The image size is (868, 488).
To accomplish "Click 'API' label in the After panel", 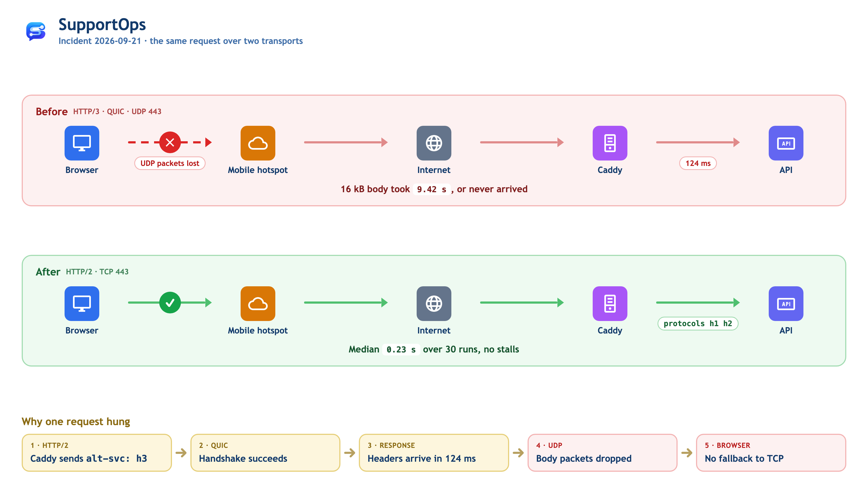I will [x=786, y=330].
